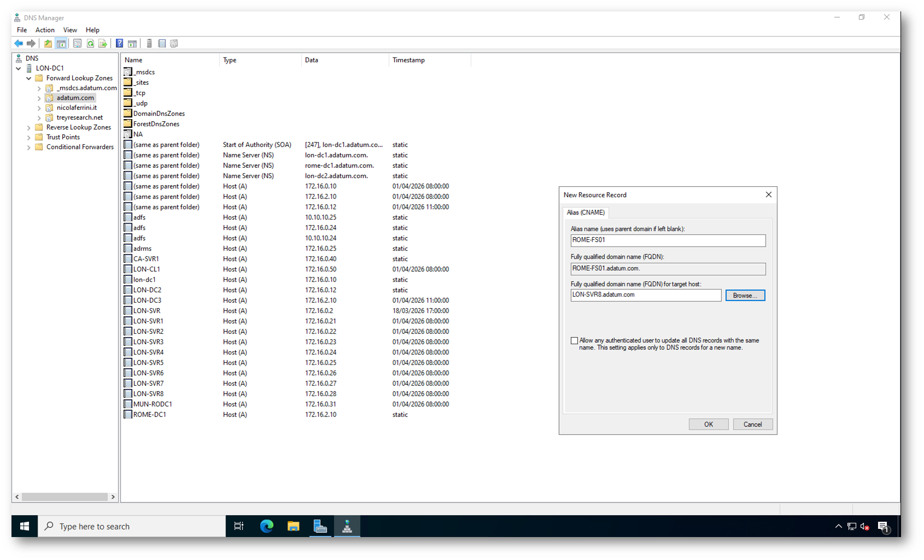Screen dimensions: 924x560
Task: Enable 'Allow any authenticated user' checkbox
Action: [574, 341]
